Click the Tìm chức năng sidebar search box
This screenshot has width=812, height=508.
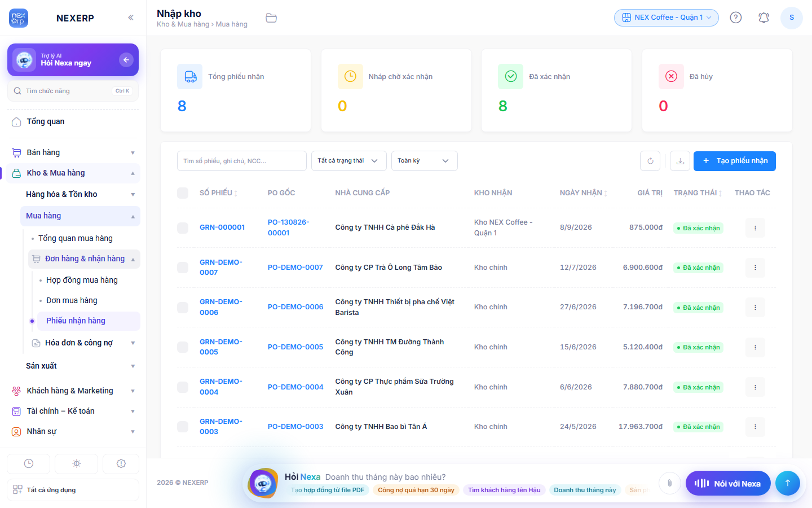[x=73, y=91]
